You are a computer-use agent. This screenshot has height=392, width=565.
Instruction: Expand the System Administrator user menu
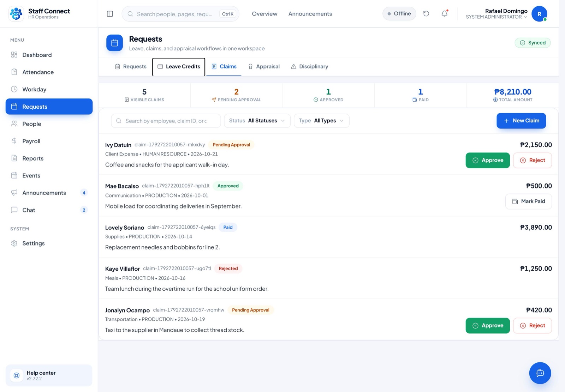click(496, 17)
